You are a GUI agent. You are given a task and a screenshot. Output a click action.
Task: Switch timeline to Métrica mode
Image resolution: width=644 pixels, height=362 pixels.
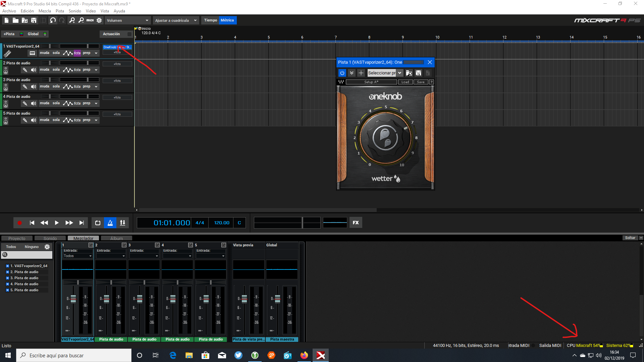click(227, 20)
